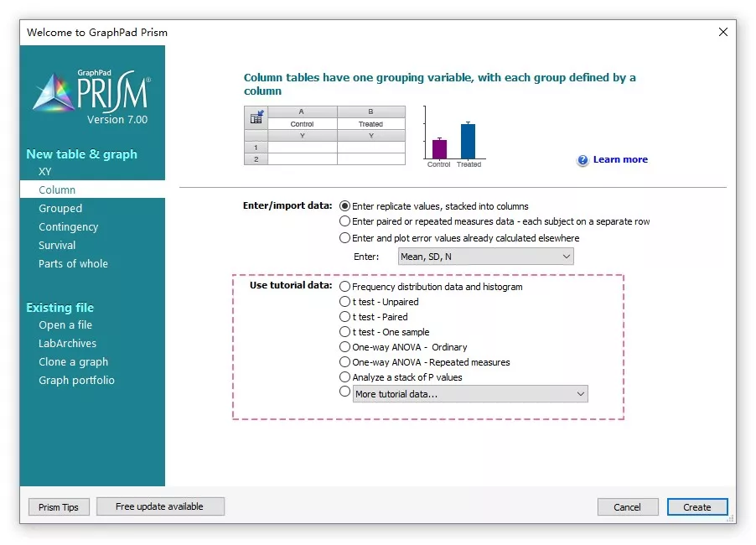The image size is (756, 545).
Task: Choose Clone a graph in sidebar
Action: 73,361
